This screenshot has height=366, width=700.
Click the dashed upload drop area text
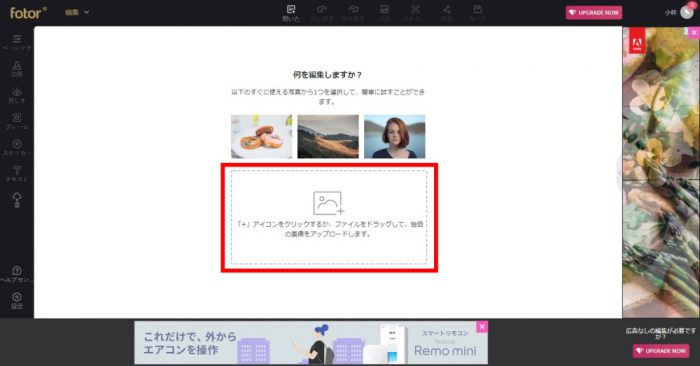click(x=329, y=229)
